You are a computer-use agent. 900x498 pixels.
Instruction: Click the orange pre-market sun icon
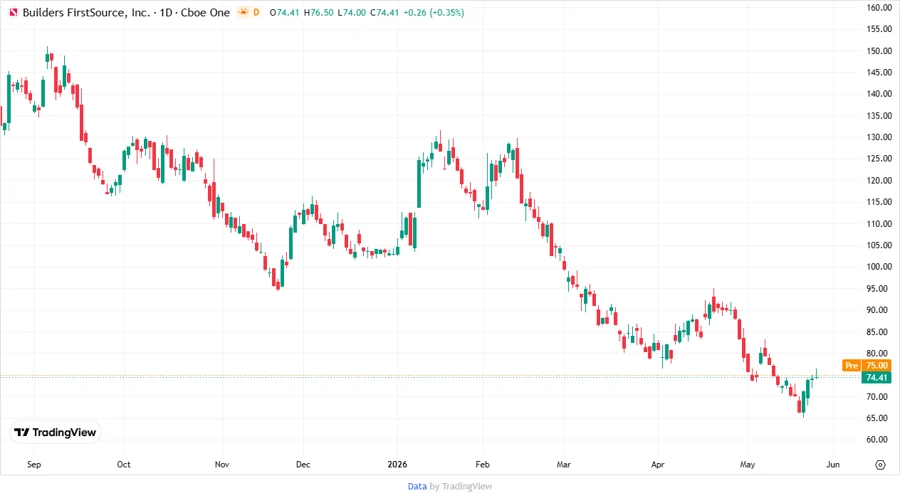[243, 12]
